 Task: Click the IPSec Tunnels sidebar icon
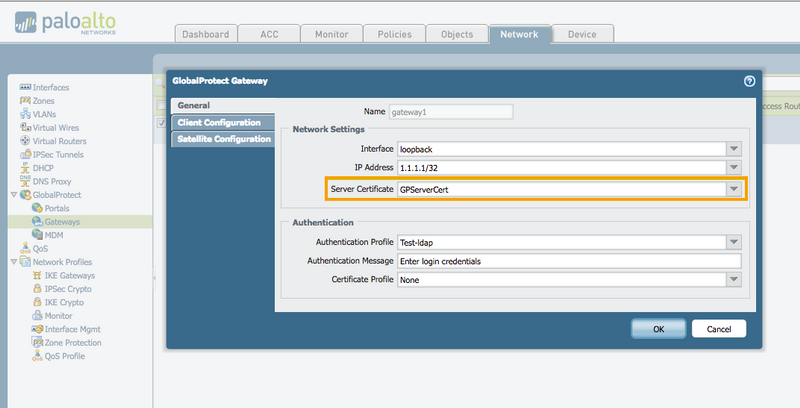25,154
